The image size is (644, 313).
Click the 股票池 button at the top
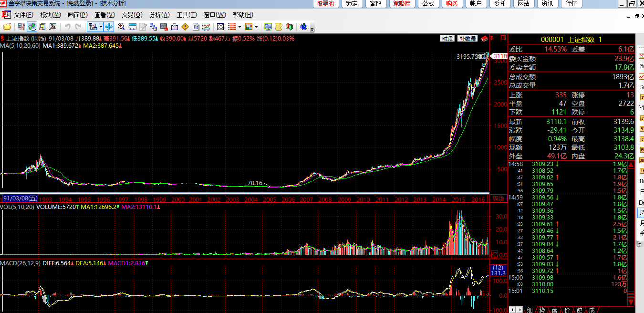[327, 4]
